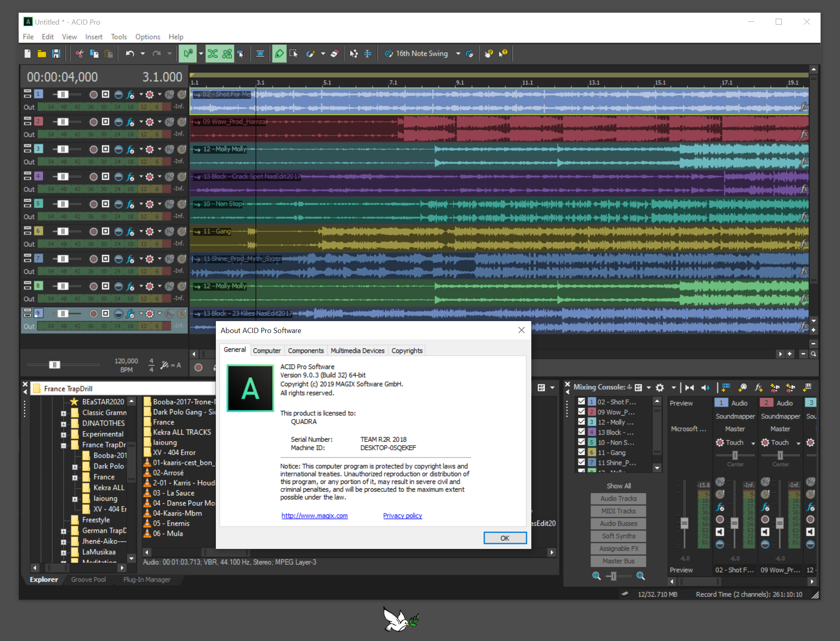Image resolution: width=840 pixels, height=641 pixels.
Task: Click the Dim Output speaker icon in Mixing Console
Action: tap(705, 387)
